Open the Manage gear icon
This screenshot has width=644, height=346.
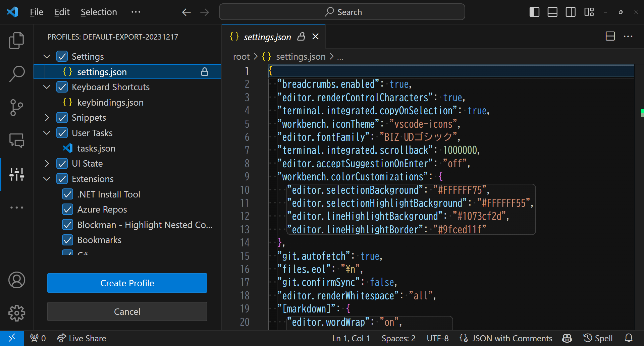(x=16, y=313)
